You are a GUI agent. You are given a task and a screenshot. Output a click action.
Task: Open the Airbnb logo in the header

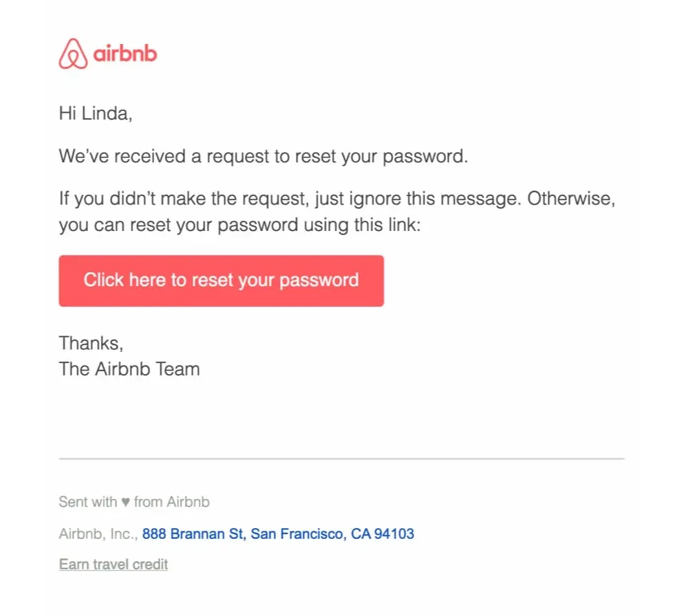click(x=107, y=52)
